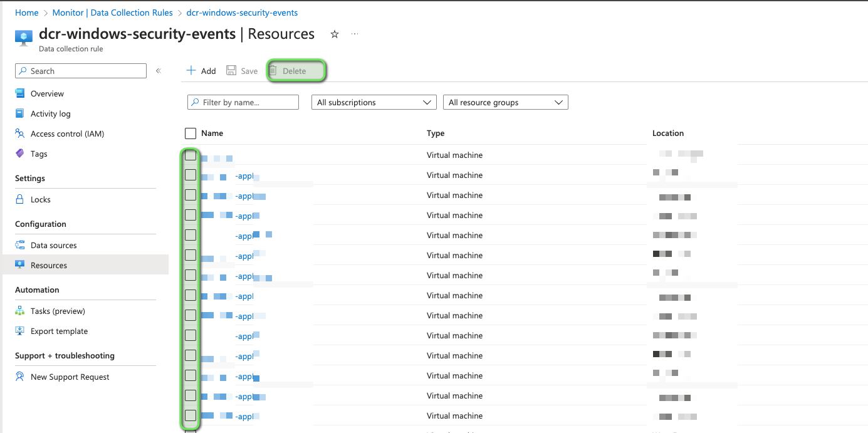The height and width of the screenshot is (433, 868).
Task: Toggle the select-all checkbox beside Name
Action: point(191,133)
